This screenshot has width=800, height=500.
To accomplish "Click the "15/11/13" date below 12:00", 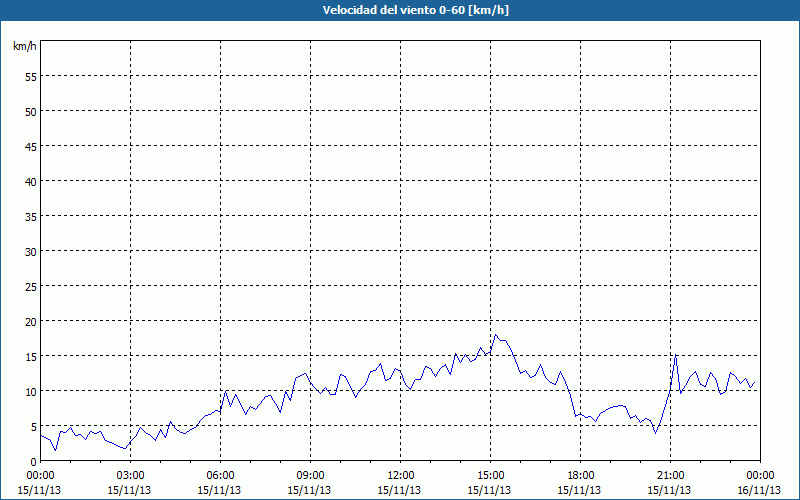I will 399,490.
